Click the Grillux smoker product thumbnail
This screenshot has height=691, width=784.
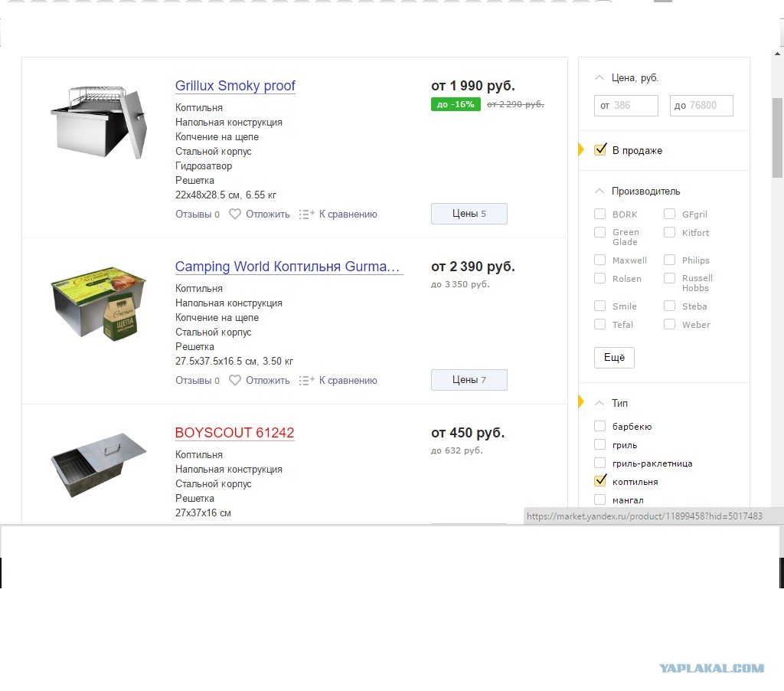[99, 122]
